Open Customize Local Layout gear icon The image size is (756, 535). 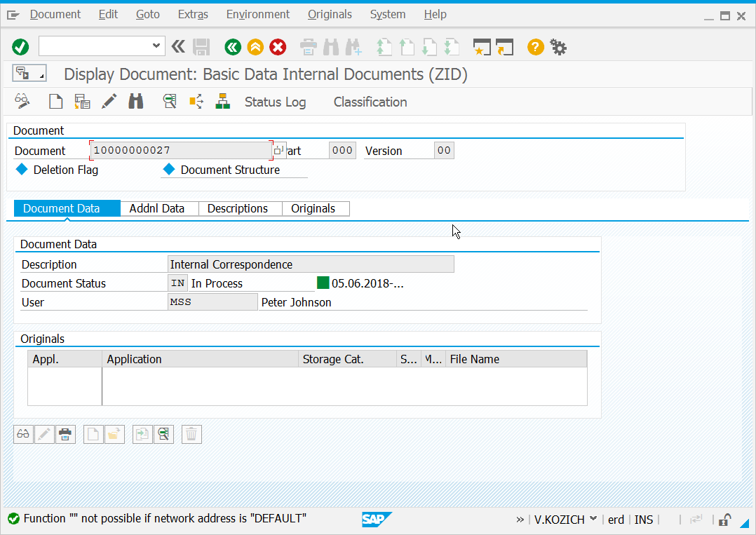pos(558,47)
